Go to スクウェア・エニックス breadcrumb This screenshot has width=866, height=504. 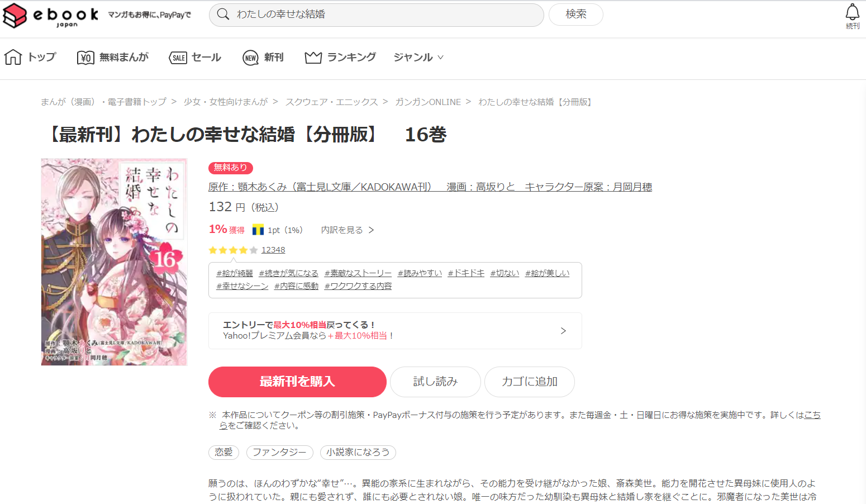[x=332, y=102]
